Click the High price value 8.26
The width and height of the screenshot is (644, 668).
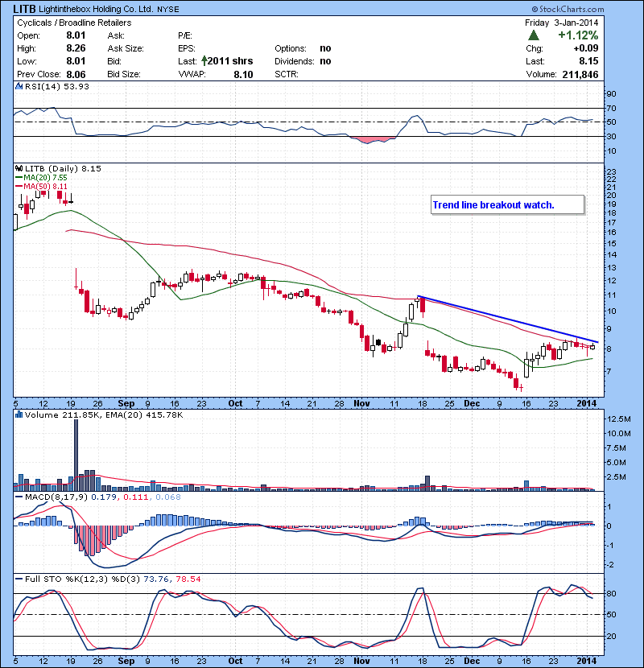[76, 48]
